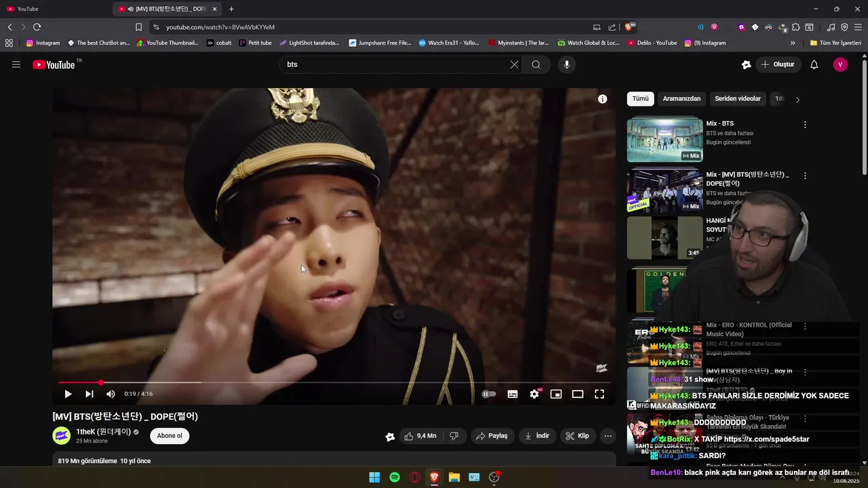Open Mix - [MV] BTS DOPE thumbnail
The image size is (868, 488).
coord(665,191)
